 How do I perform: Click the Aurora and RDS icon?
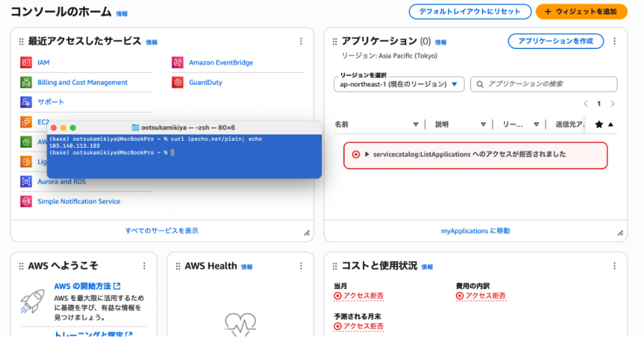pos(26,182)
